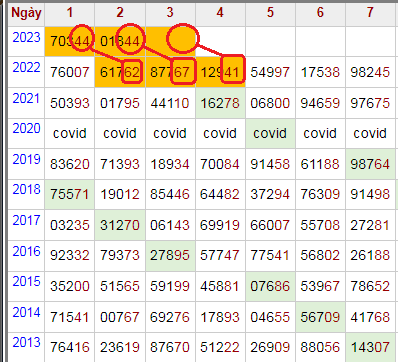
Task: Select cell 14307 in 2013 row
Action: [370, 347]
